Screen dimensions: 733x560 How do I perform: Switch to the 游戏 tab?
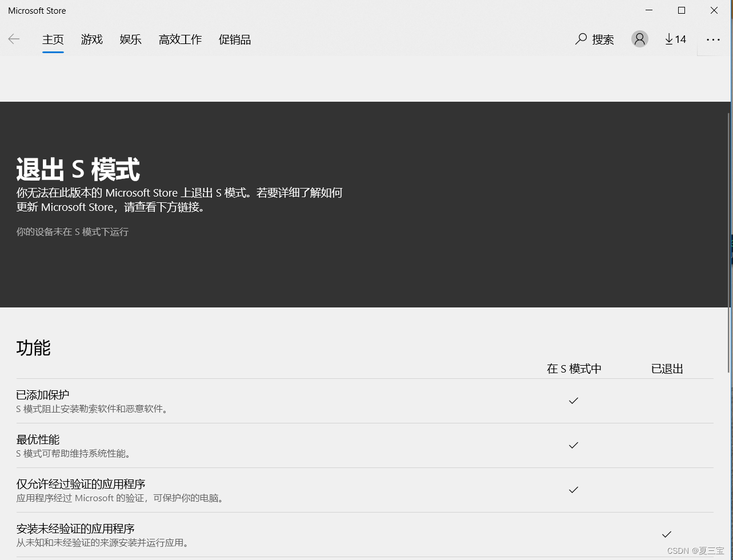point(92,39)
